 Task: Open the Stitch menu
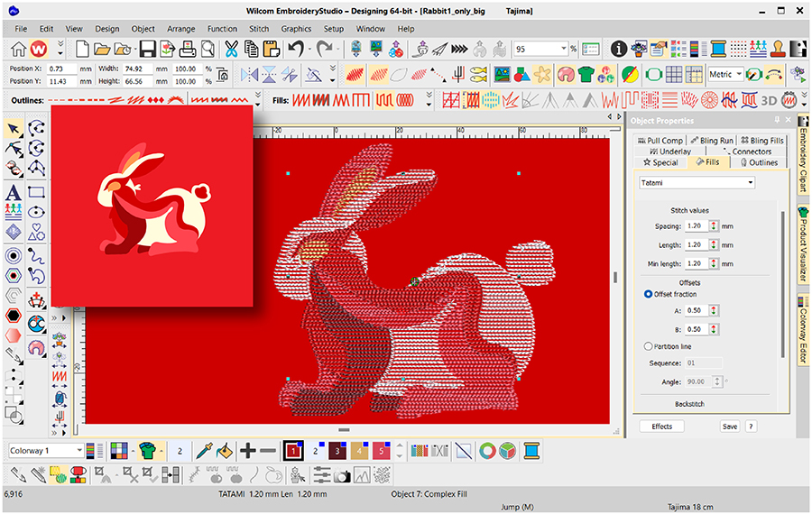[x=259, y=29]
